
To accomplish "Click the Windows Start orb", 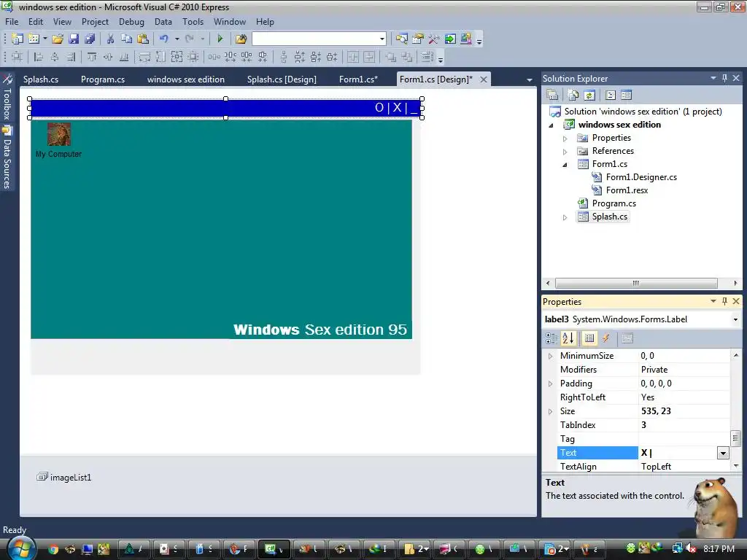I will [x=20, y=548].
